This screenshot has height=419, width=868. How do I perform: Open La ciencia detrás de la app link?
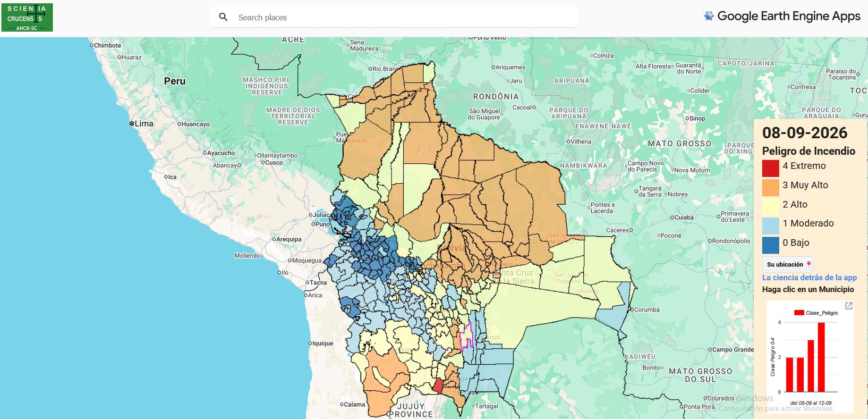[x=809, y=277]
